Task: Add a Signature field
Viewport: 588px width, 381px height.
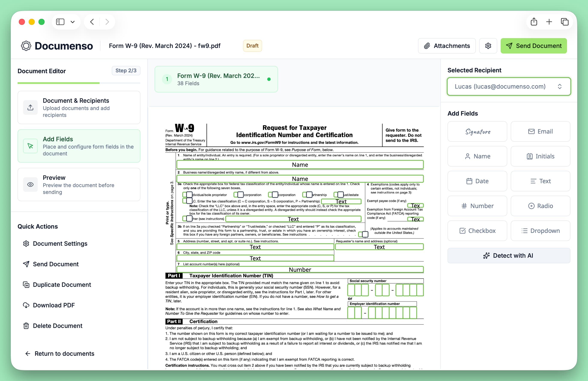Action: (x=477, y=132)
